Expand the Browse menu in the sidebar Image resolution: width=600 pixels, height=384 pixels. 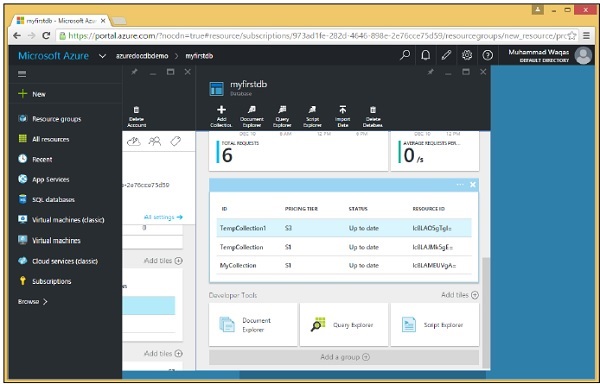coord(33,301)
